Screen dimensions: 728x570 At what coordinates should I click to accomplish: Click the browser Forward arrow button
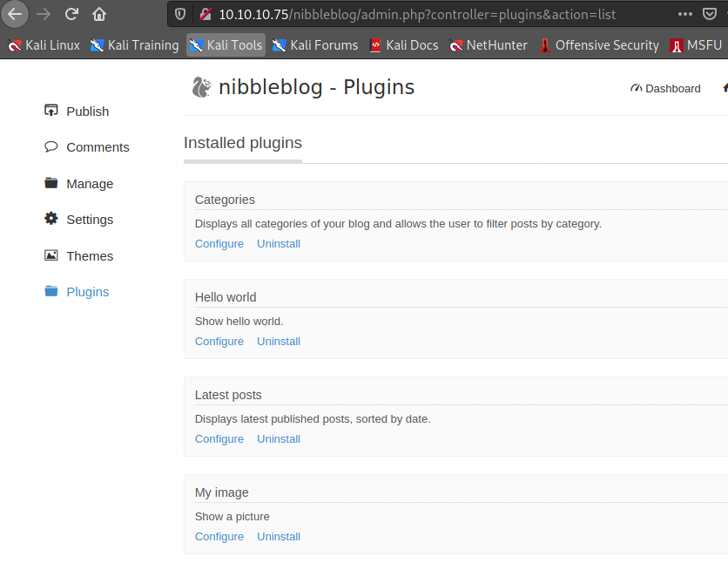(x=44, y=15)
